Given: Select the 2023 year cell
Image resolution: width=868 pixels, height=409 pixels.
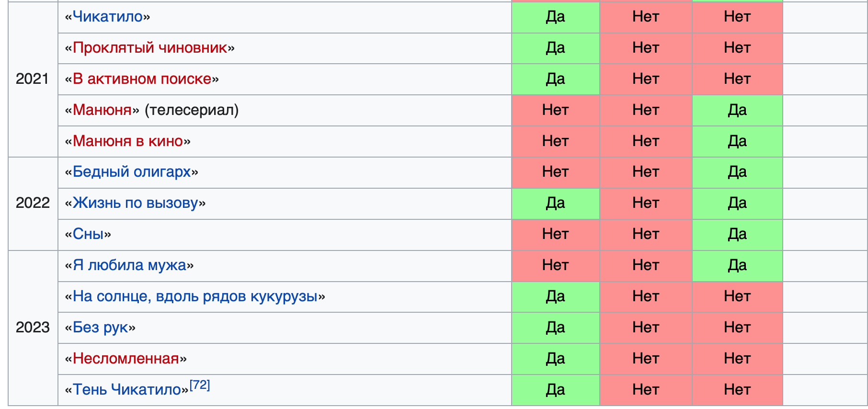Looking at the screenshot, I should (x=33, y=328).
